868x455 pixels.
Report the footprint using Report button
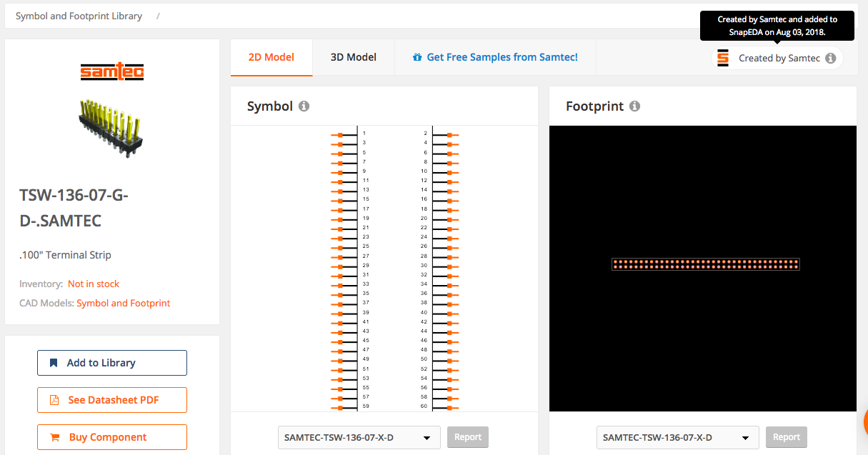pos(787,437)
